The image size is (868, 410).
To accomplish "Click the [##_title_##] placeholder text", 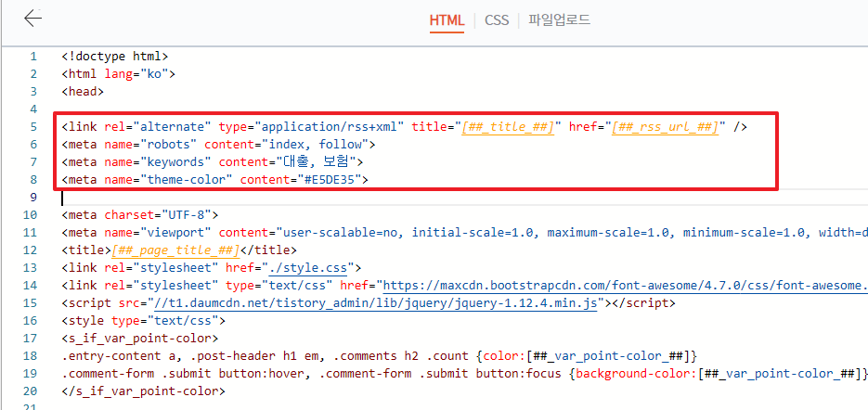I will (508, 127).
